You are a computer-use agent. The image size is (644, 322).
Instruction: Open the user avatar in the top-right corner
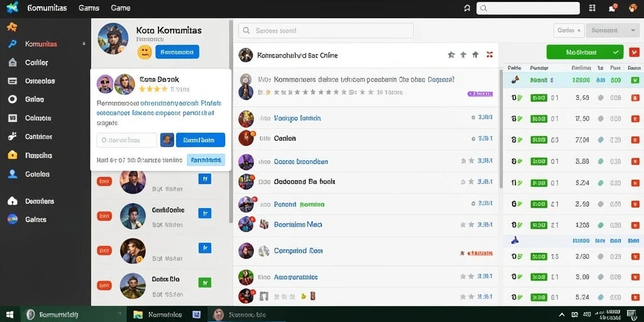(634, 8)
